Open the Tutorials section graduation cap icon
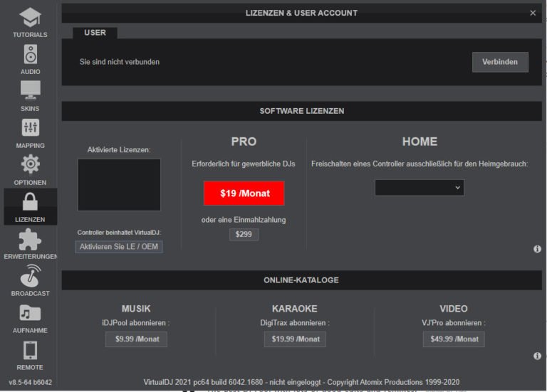The height and width of the screenshot is (392, 547). 30,17
